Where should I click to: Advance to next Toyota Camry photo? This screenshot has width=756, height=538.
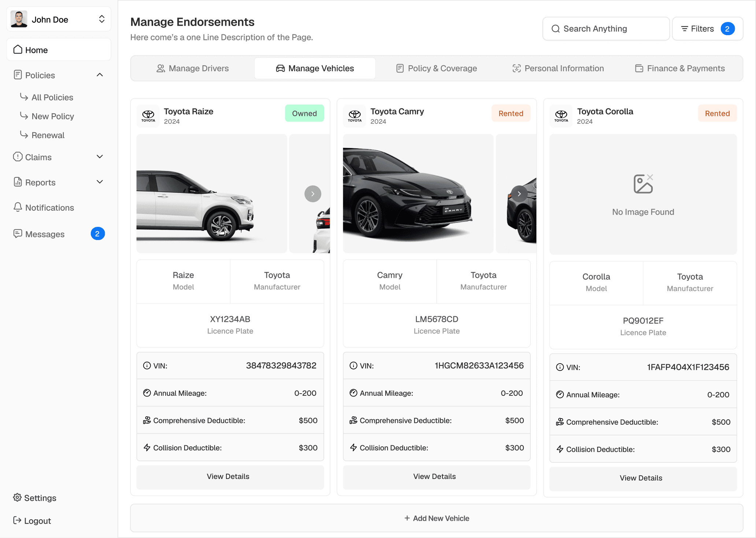[x=519, y=194]
